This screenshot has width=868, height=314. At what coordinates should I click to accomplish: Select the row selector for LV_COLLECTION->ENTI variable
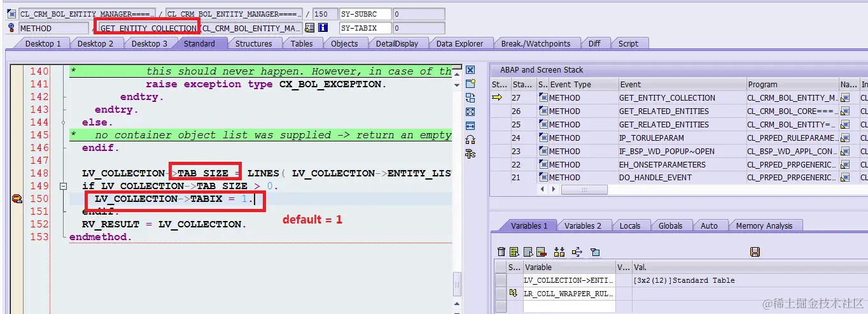(x=501, y=280)
